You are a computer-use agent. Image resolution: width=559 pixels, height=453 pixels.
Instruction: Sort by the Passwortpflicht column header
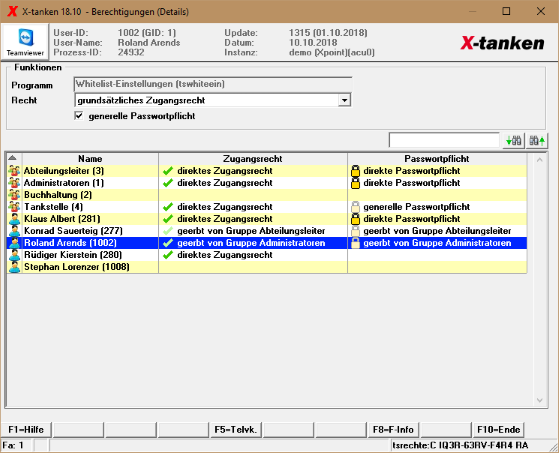pyautogui.click(x=437, y=159)
